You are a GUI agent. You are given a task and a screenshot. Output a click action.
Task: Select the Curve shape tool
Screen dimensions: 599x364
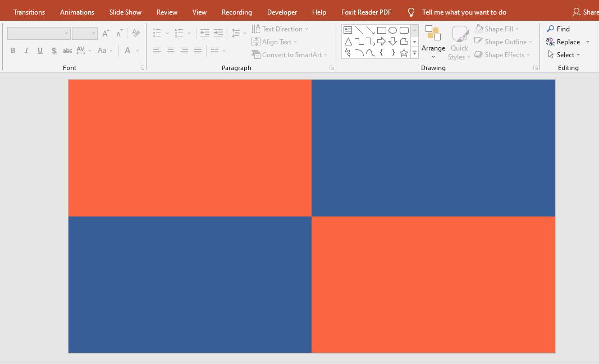tap(371, 52)
